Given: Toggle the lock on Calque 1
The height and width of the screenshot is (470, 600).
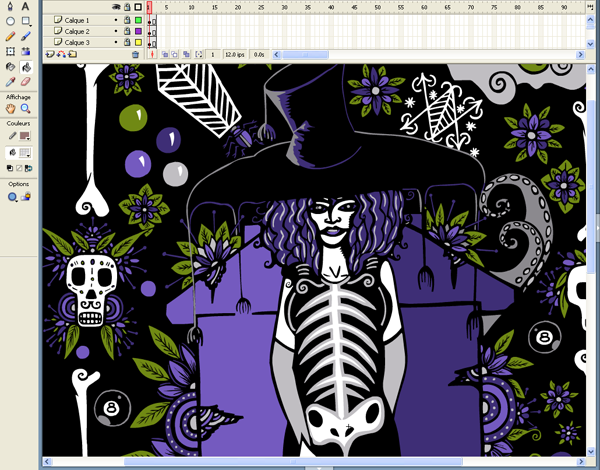Looking at the screenshot, I should (x=125, y=20).
